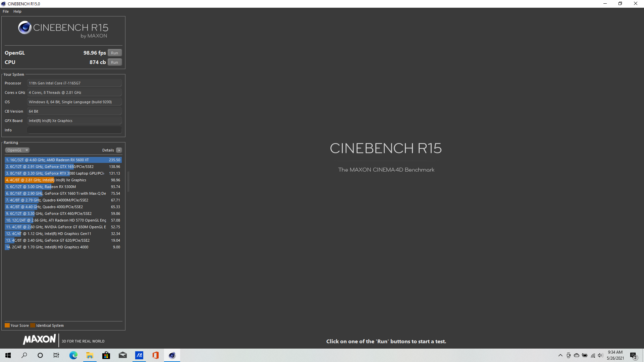
Task: Click the OneDrive cloud tray icon
Action: pos(577,355)
